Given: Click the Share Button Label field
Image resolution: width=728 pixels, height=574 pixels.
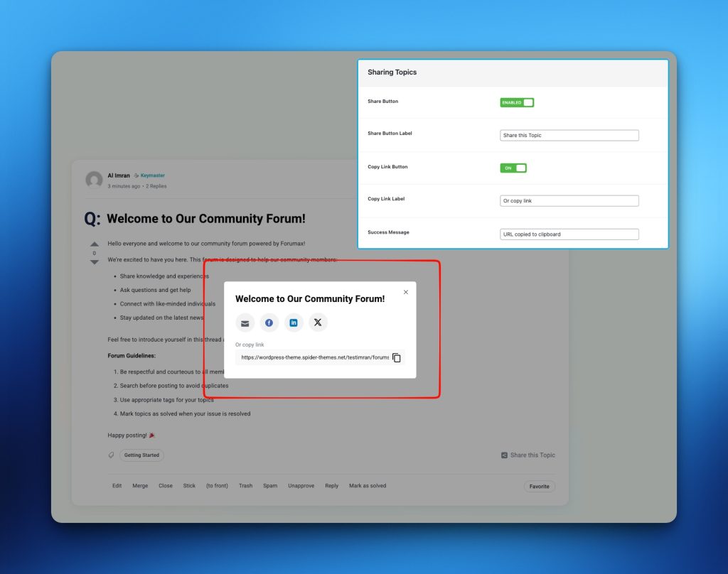Looking at the screenshot, I should point(569,135).
